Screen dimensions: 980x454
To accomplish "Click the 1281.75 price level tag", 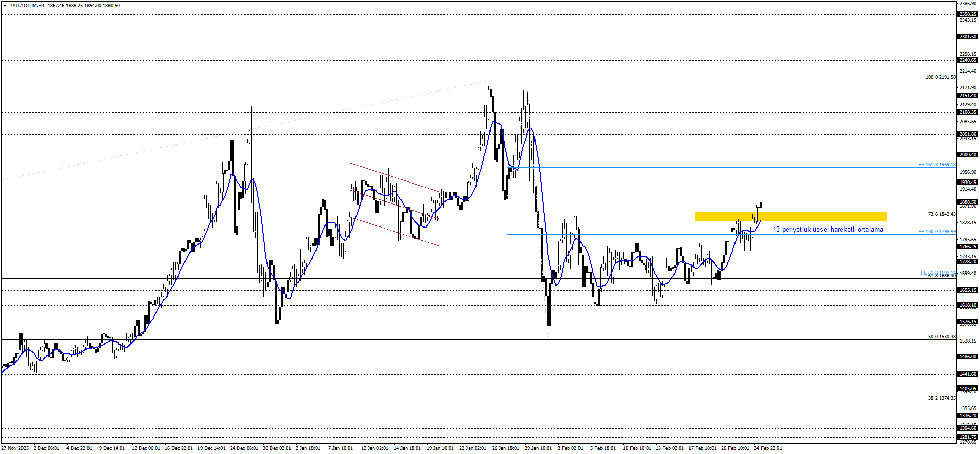I will tap(968, 437).
